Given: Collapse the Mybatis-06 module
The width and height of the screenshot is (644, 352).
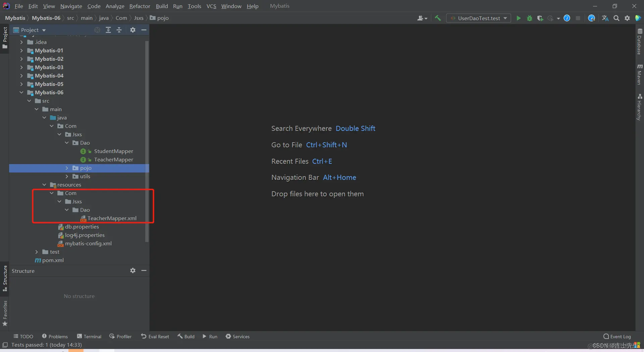Looking at the screenshot, I should pos(21,92).
